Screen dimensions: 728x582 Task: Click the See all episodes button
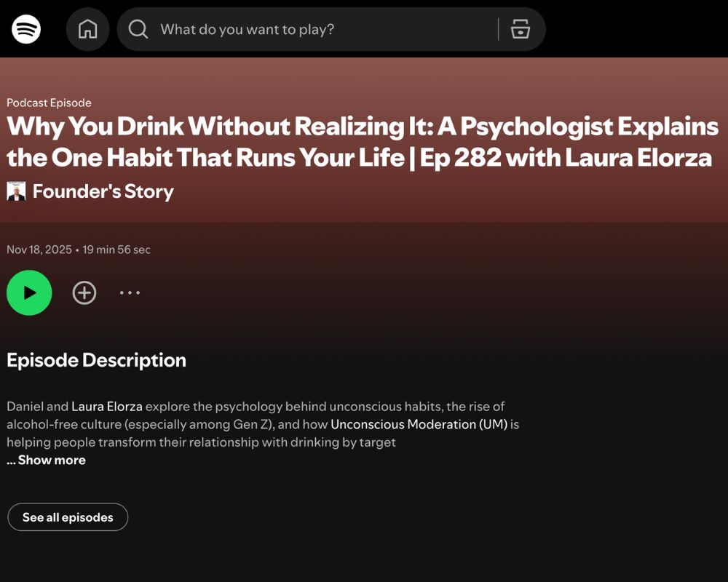[x=68, y=517]
